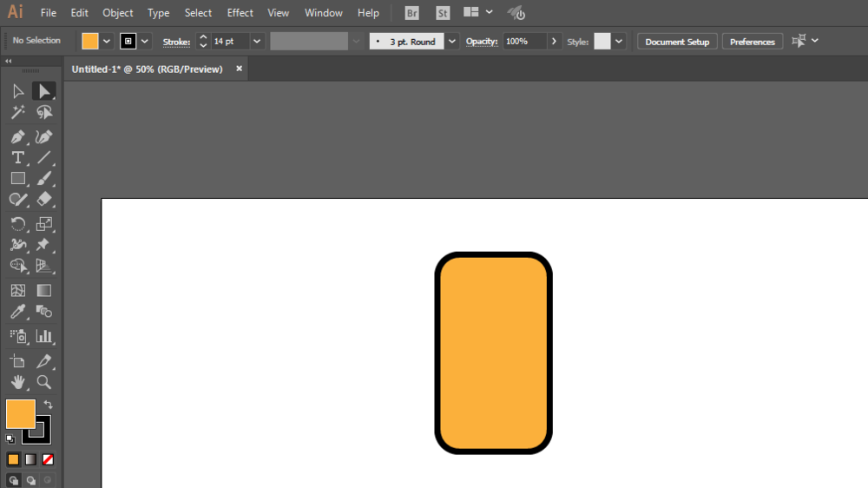Pick the Eraser tool
The height and width of the screenshot is (488, 868).
(x=44, y=199)
